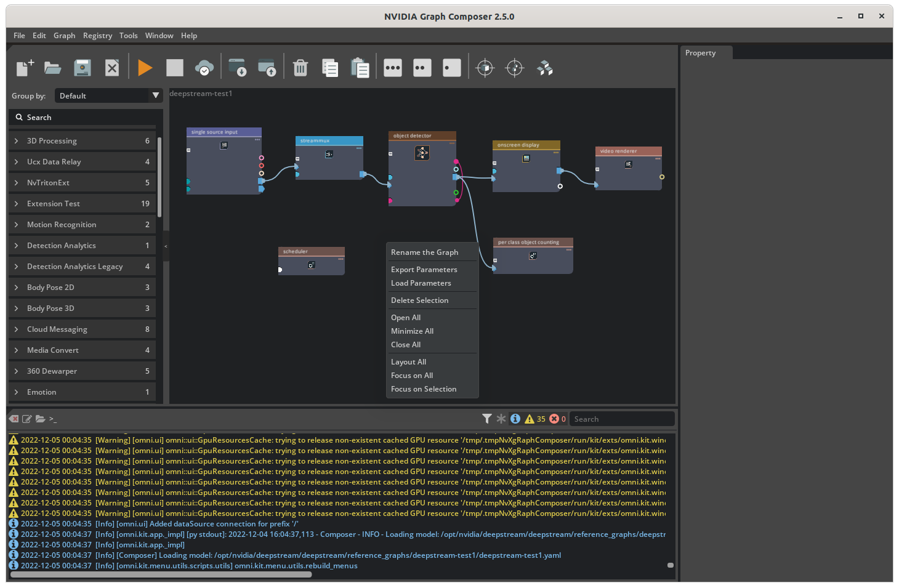Choose Rename the Graph from context menu
Viewport: 899px width, 588px height.
[432, 252]
